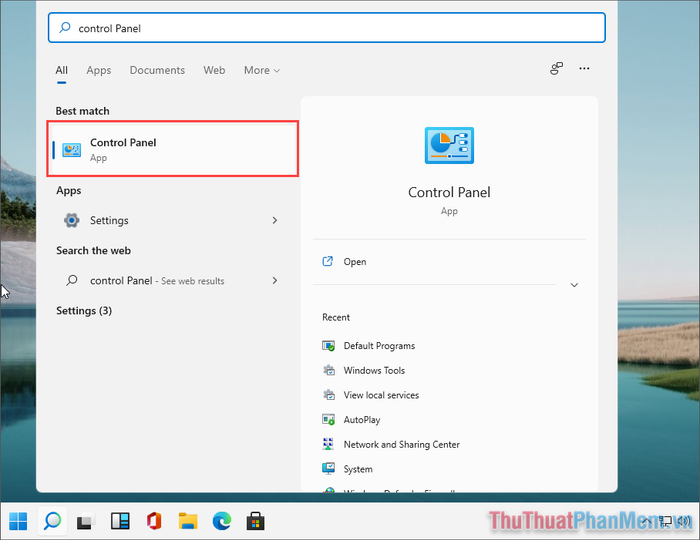Open View local services from Recent
This screenshot has width=700, height=540.
click(x=381, y=395)
